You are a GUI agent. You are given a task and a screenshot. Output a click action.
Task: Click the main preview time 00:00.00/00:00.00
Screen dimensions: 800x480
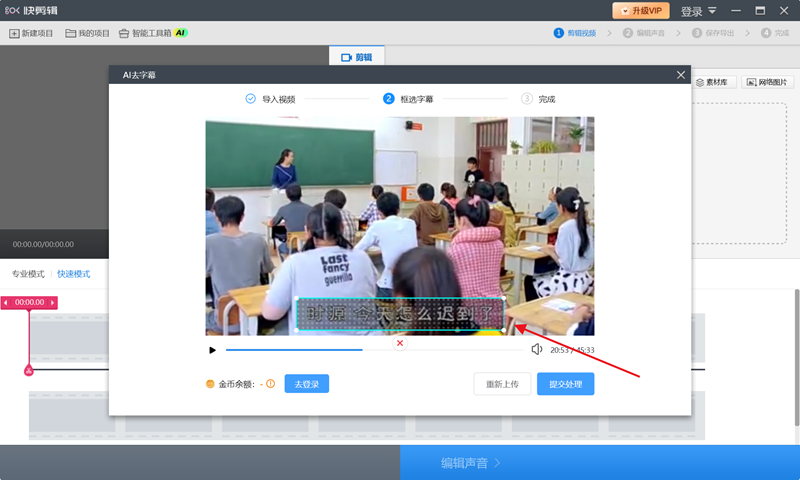(x=43, y=244)
